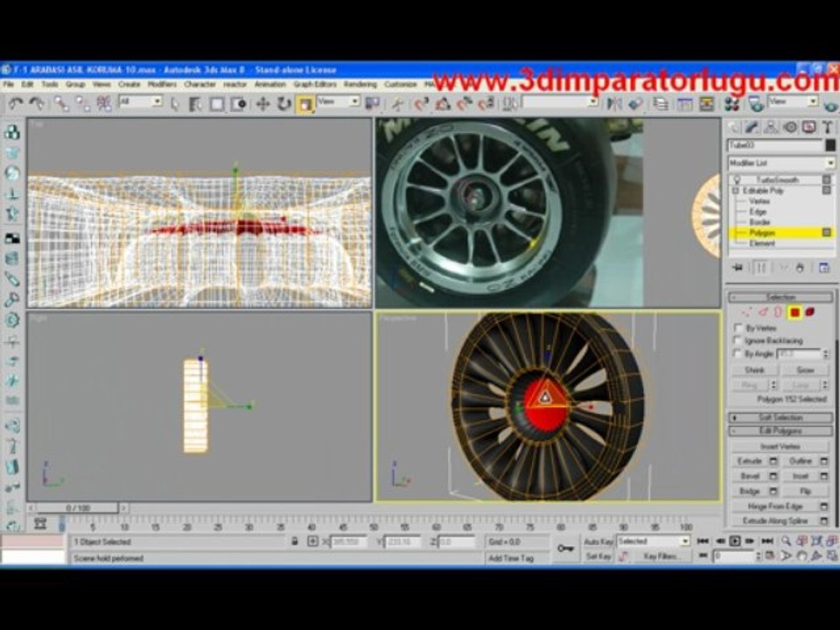Click Configure Modifier Sets icon
Screen dimensions: 840x630
pos(824,268)
